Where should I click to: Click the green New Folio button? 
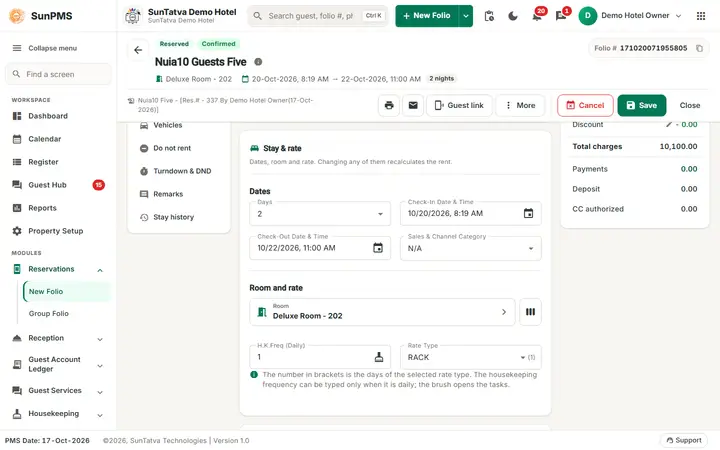427,16
